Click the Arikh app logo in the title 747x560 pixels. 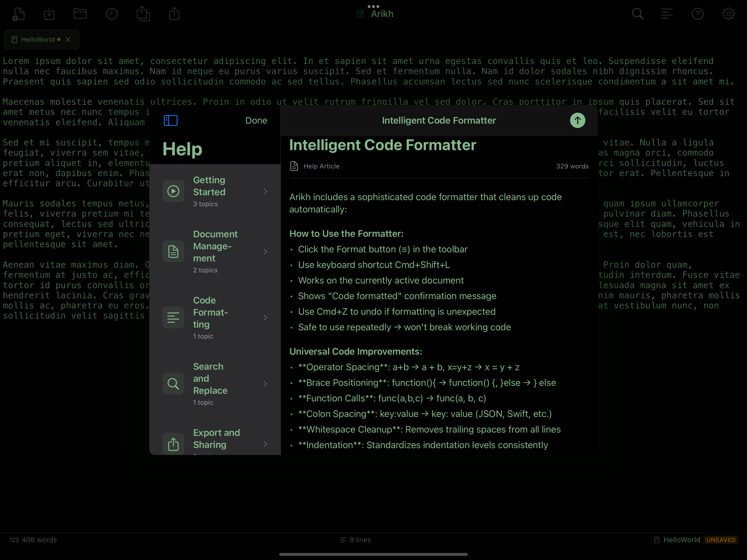click(360, 14)
